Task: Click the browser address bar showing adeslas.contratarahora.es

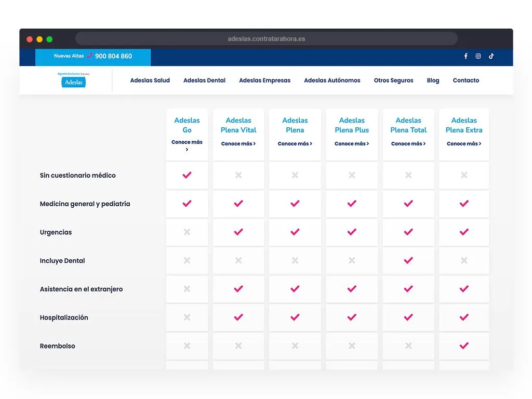Action: pyautogui.click(x=266, y=39)
